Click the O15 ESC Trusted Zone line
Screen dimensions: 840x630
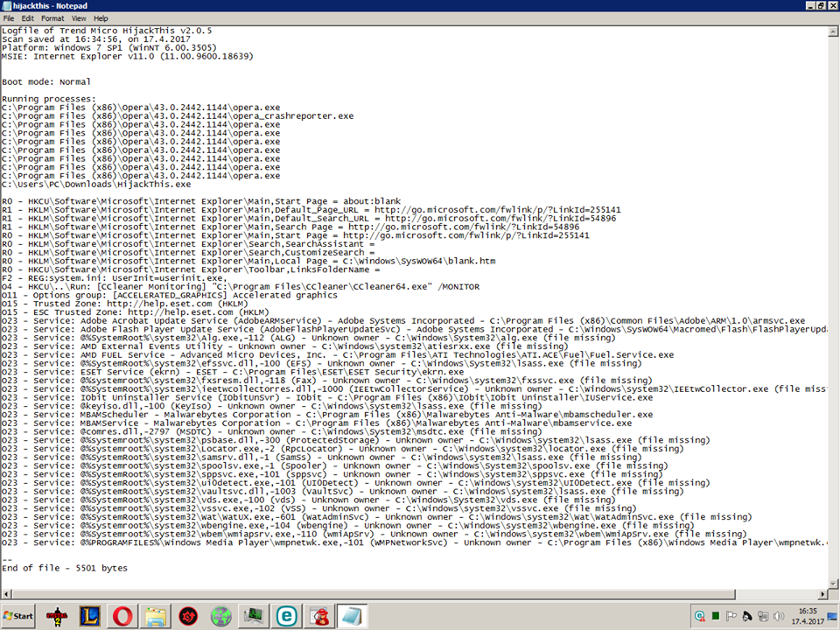click(x=136, y=312)
